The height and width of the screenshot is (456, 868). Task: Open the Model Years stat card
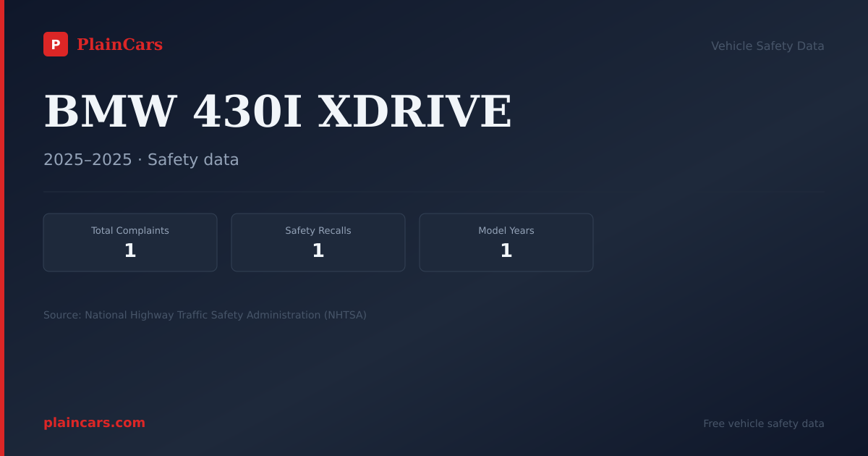click(506, 242)
